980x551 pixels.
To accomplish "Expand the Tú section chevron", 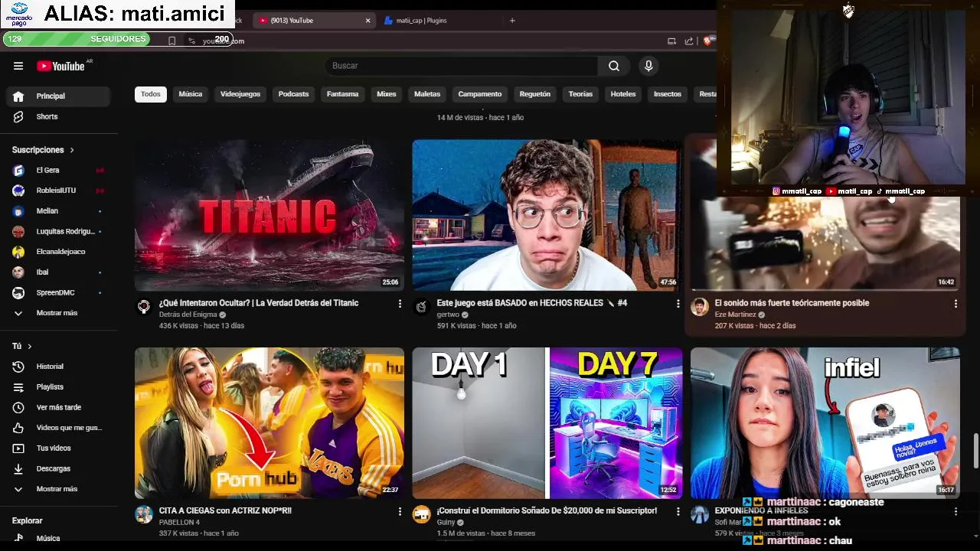I will pyautogui.click(x=30, y=347).
